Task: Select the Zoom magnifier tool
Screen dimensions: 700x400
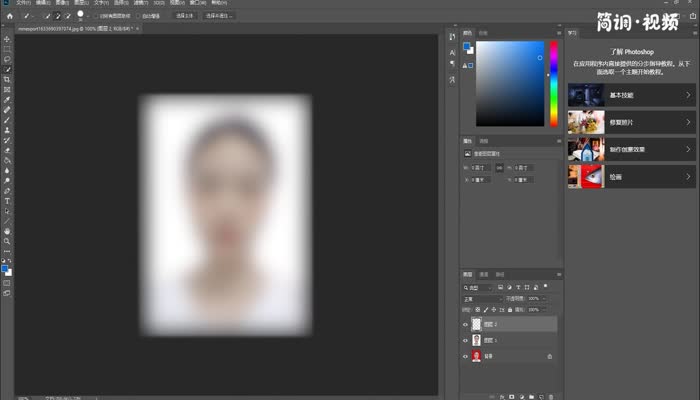Action: point(7,241)
